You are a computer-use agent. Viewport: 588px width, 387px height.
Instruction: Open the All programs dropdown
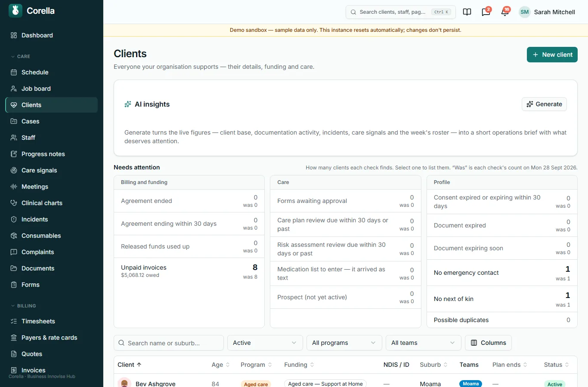click(x=344, y=343)
